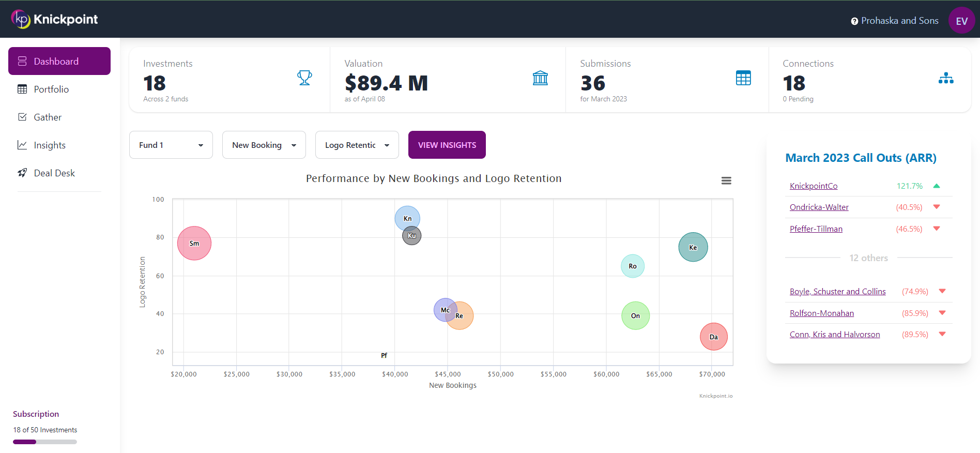The width and height of the screenshot is (980, 453).
Task: Select the Ro bubble on chart
Action: click(633, 266)
